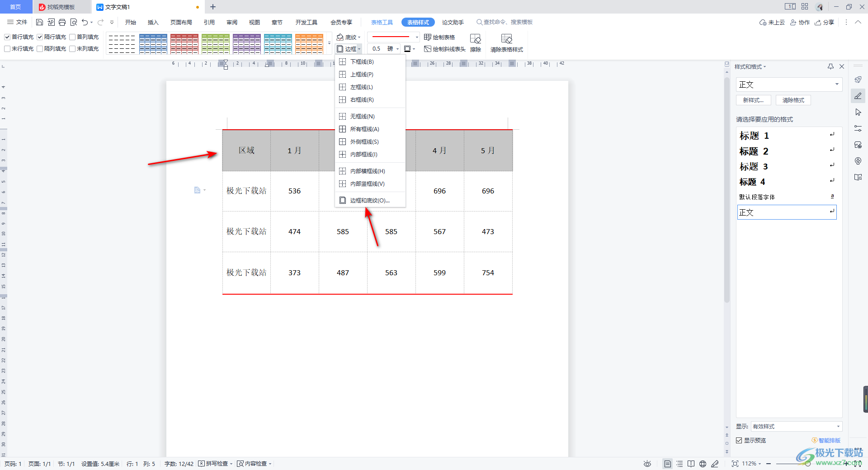Click table cell containing 536
The height and width of the screenshot is (470, 868).
coord(294,191)
